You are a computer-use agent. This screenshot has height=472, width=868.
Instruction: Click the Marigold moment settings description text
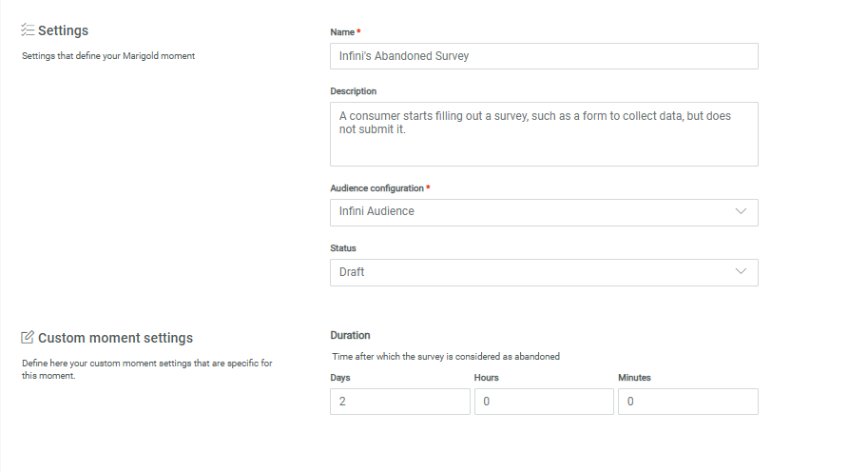pos(108,56)
